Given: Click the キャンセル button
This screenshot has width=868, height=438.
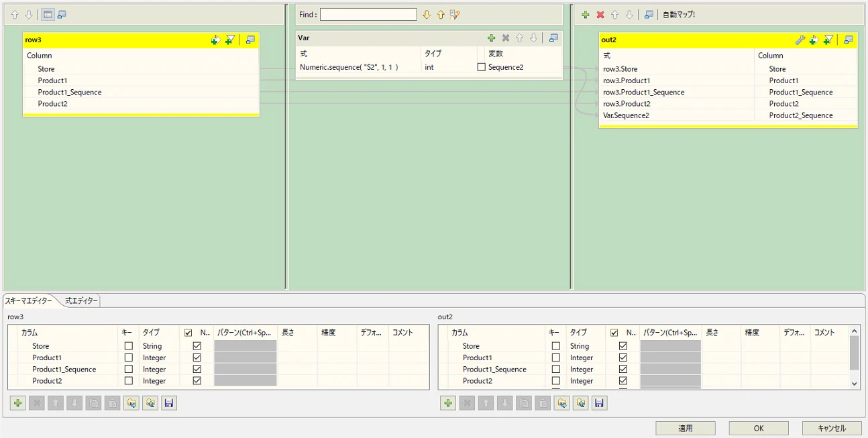Looking at the screenshot, I should [832, 428].
